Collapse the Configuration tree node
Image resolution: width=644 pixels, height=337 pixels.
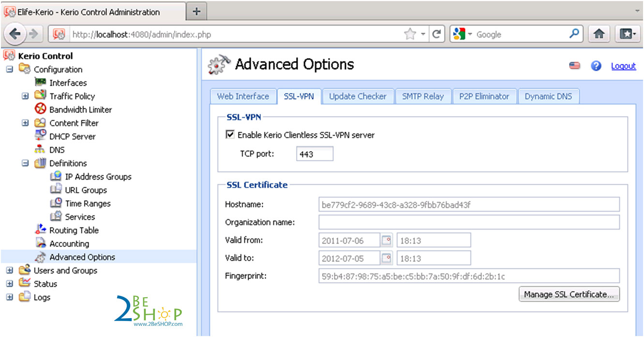pyautogui.click(x=10, y=69)
